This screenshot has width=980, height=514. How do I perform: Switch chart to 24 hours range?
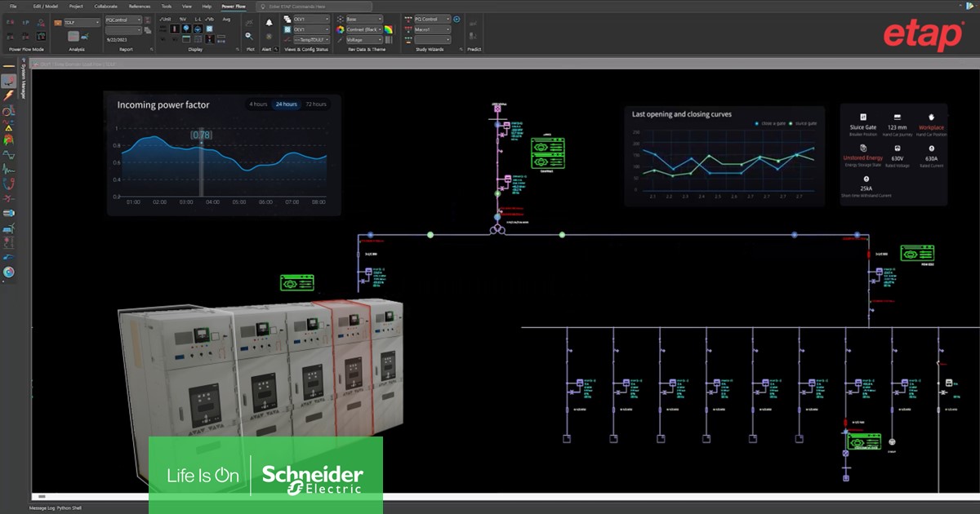(x=286, y=104)
